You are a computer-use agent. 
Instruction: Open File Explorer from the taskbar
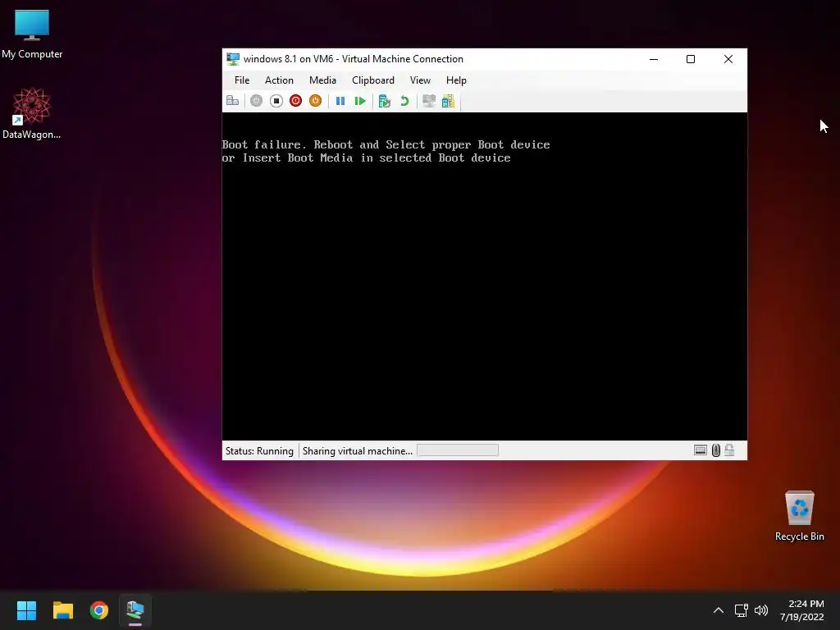(x=62, y=610)
